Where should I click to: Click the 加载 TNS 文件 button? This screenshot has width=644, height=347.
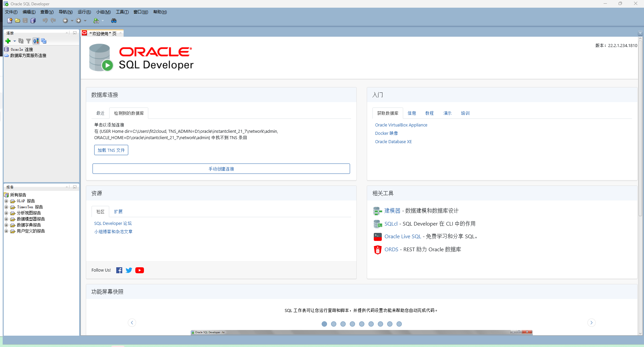tap(111, 150)
